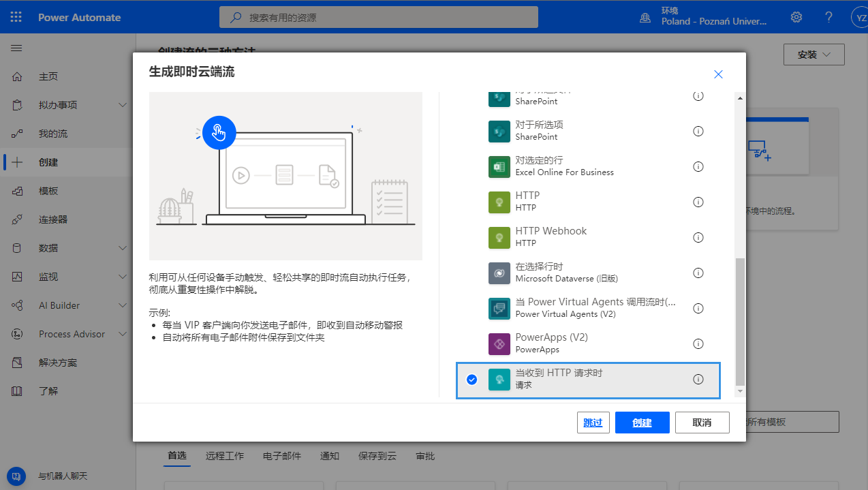Expand the 监视 sidebar section

(x=123, y=277)
